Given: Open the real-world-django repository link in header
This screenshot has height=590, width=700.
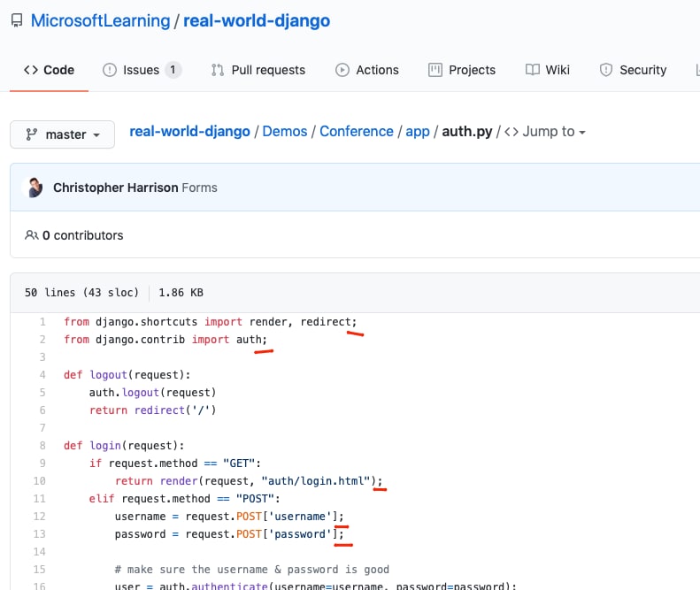Looking at the screenshot, I should [257, 20].
